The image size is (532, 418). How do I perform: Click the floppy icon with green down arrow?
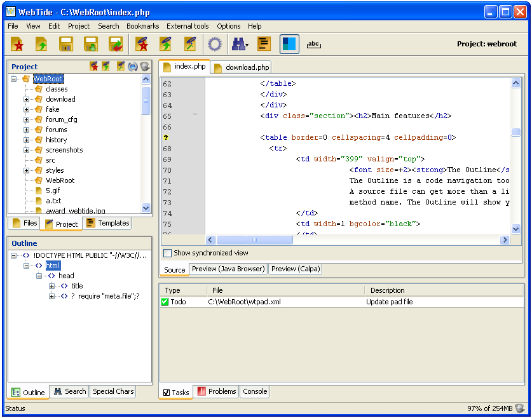[91, 44]
